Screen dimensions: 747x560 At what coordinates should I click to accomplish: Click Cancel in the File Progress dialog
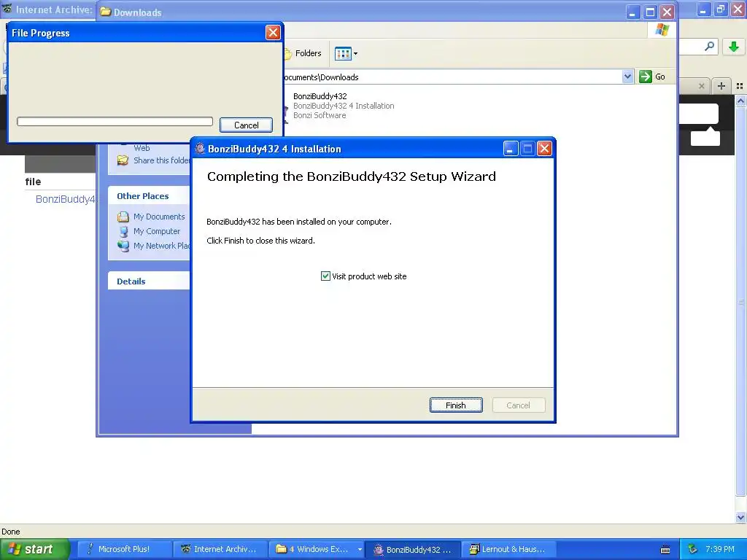coord(247,125)
